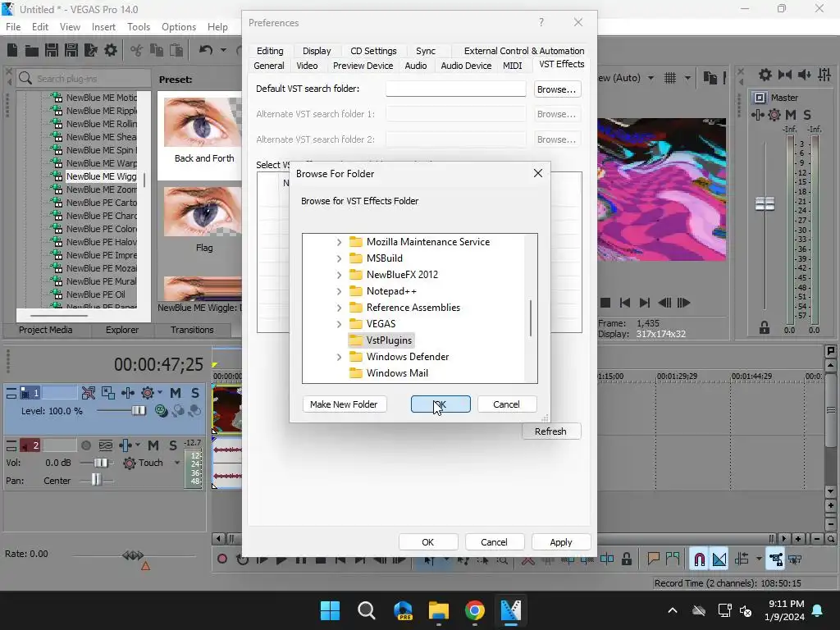
Task: Cancel the Browse For Folder dialog
Action: point(506,404)
